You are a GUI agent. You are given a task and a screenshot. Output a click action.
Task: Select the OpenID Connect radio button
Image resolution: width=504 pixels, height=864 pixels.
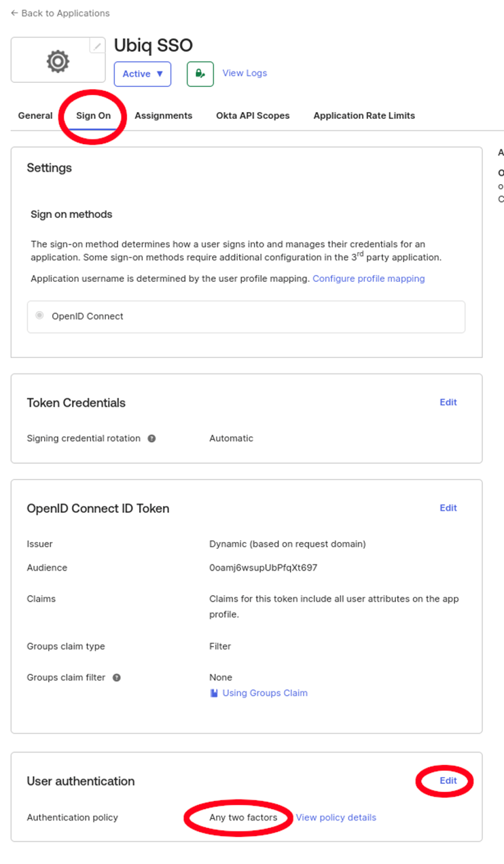[x=39, y=316]
